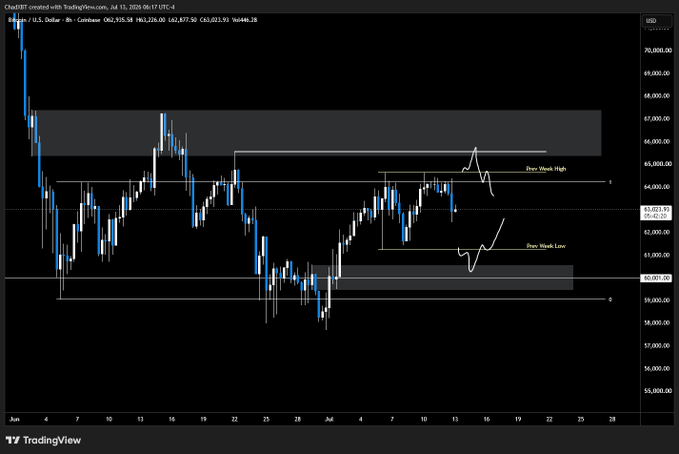Click the 'Bitcoin / U.S. Dollar' symbol title
Viewport: 679px width, 454px height.
pos(34,20)
